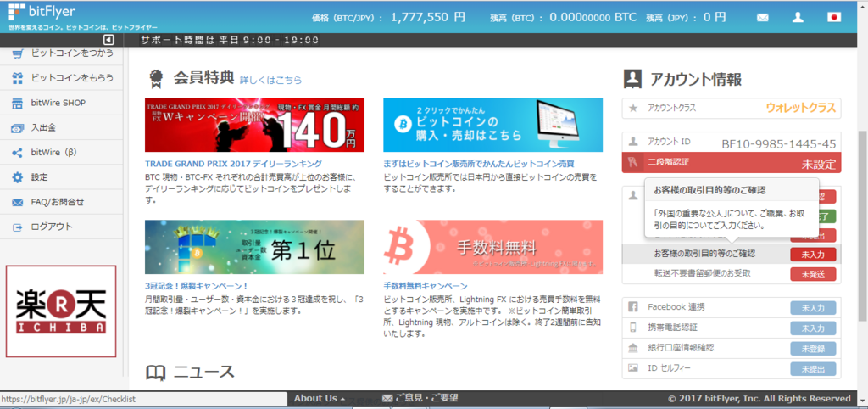Viewport: 868px width, 409px height.
Task: Open ビットコインをつかう menu item
Action: [73, 53]
